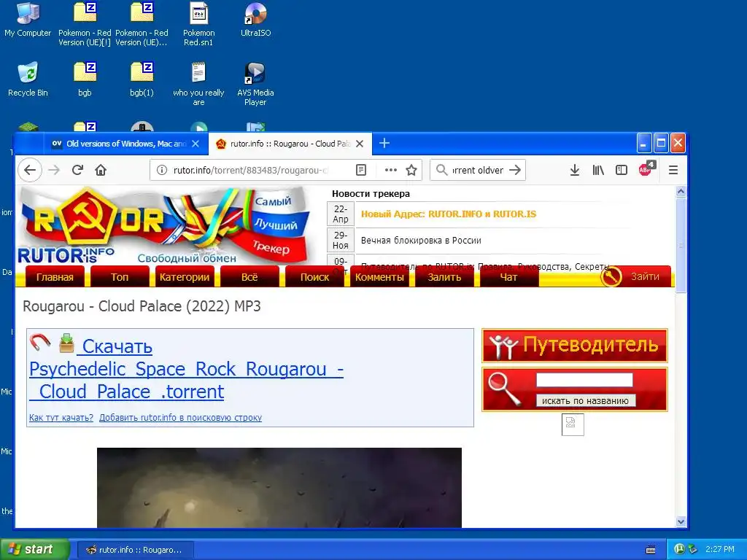Image resolution: width=747 pixels, height=560 pixels.
Task: Click scrollbar down arrow in browser
Action: click(x=681, y=521)
